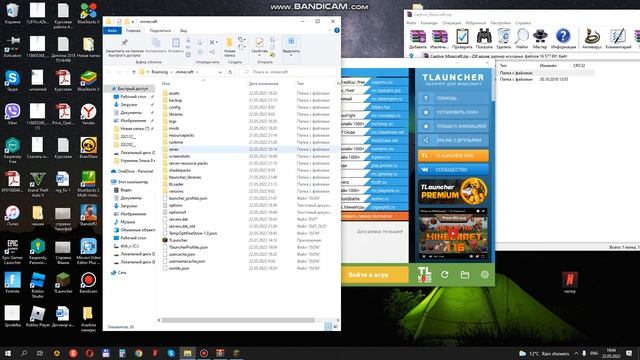Select the saves folder row

pos(250,149)
